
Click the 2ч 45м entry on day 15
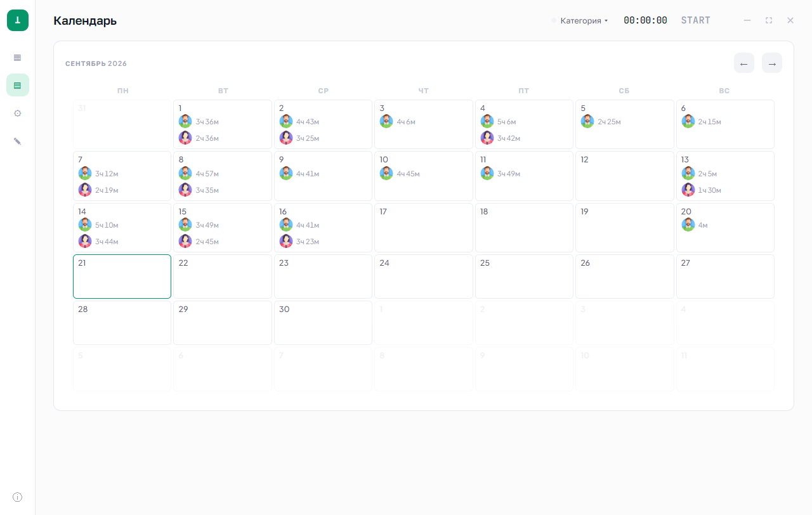(x=207, y=242)
